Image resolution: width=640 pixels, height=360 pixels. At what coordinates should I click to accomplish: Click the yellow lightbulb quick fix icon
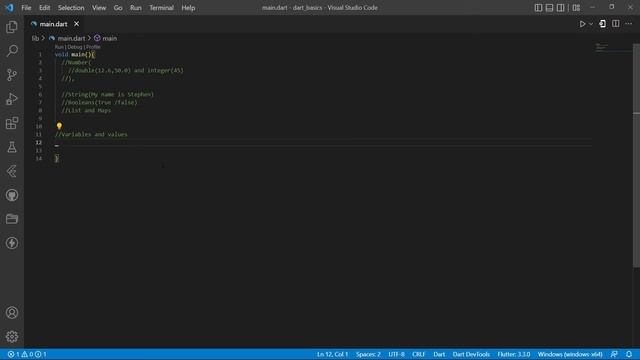pyautogui.click(x=59, y=126)
